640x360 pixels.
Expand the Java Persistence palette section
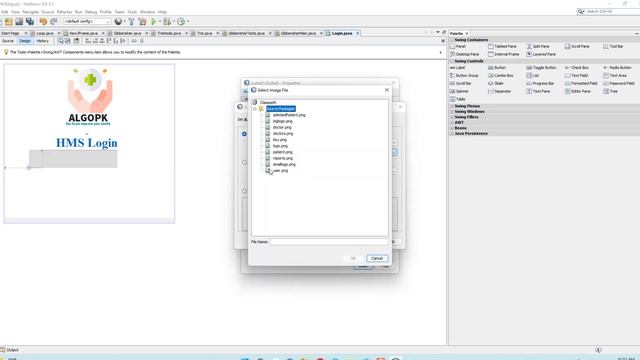(x=452, y=133)
